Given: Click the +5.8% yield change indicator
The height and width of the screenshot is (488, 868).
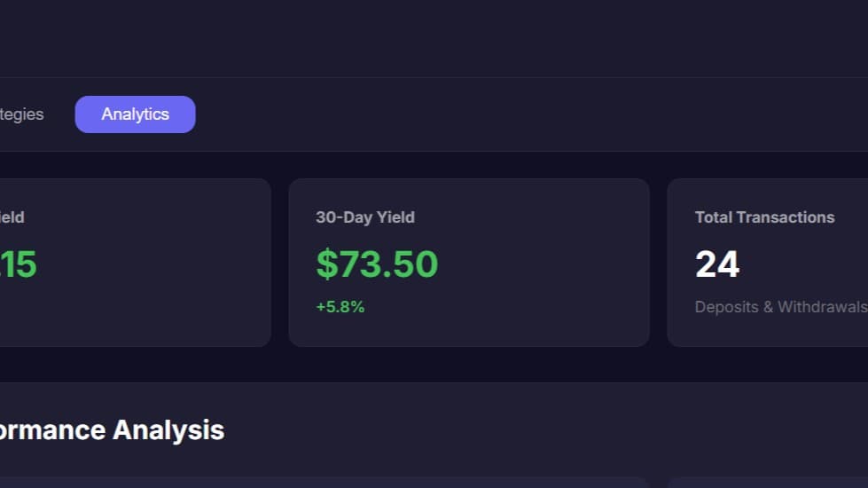Looking at the screenshot, I should tap(340, 307).
